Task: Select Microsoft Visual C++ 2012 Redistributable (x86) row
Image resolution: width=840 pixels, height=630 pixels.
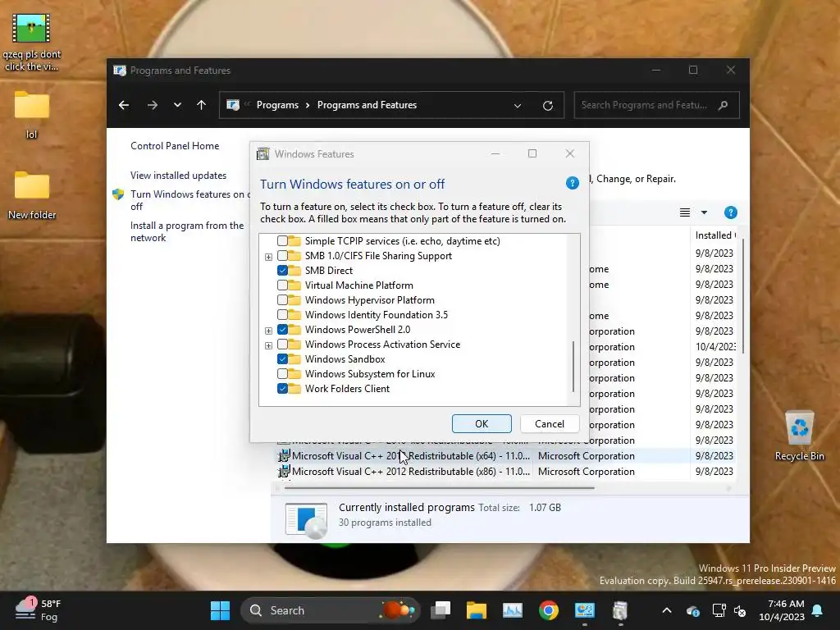Action: pyautogui.click(x=508, y=472)
